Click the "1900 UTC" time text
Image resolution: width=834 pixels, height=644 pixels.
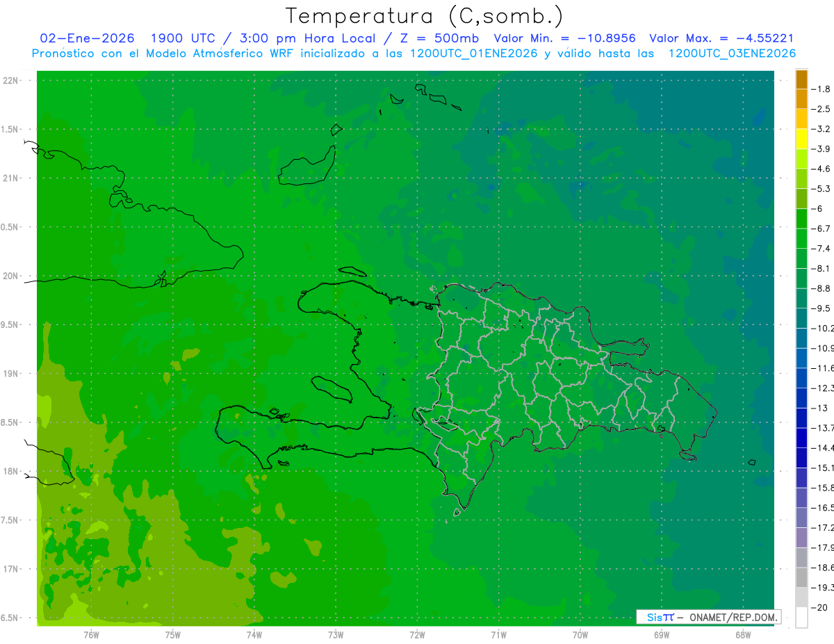pyautogui.click(x=183, y=38)
